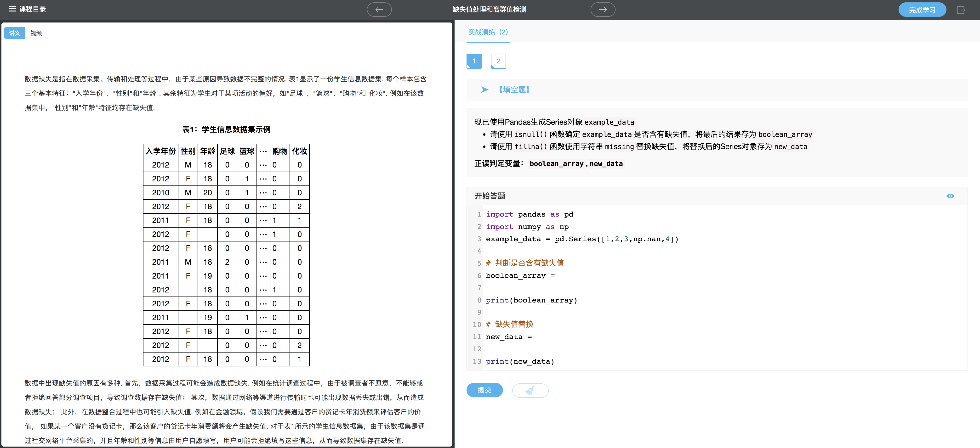The width and height of the screenshot is (980, 448).
Task: Click age value 20 in the 2010 row
Action: click(207, 193)
